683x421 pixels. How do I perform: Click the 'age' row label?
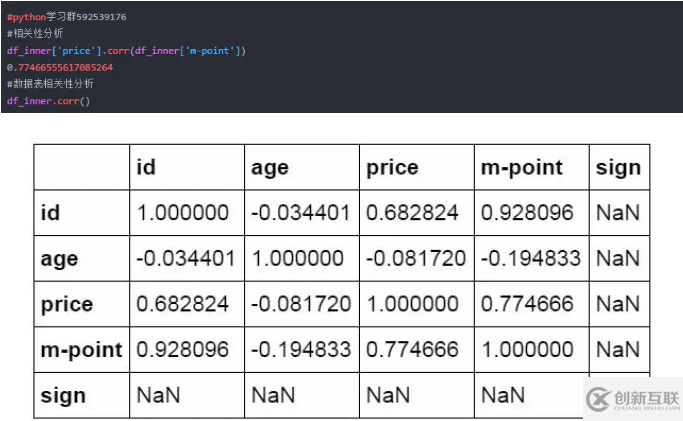(60, 259)
